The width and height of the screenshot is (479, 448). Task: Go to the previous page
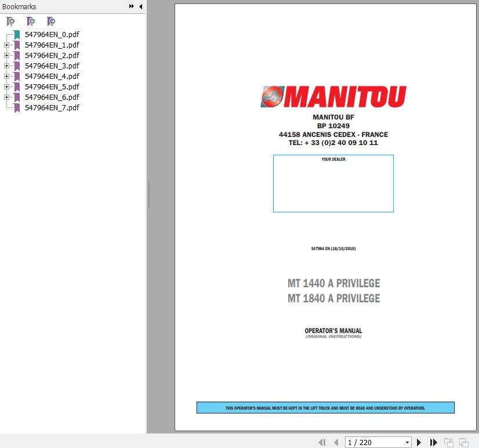(x=336, y=442)
